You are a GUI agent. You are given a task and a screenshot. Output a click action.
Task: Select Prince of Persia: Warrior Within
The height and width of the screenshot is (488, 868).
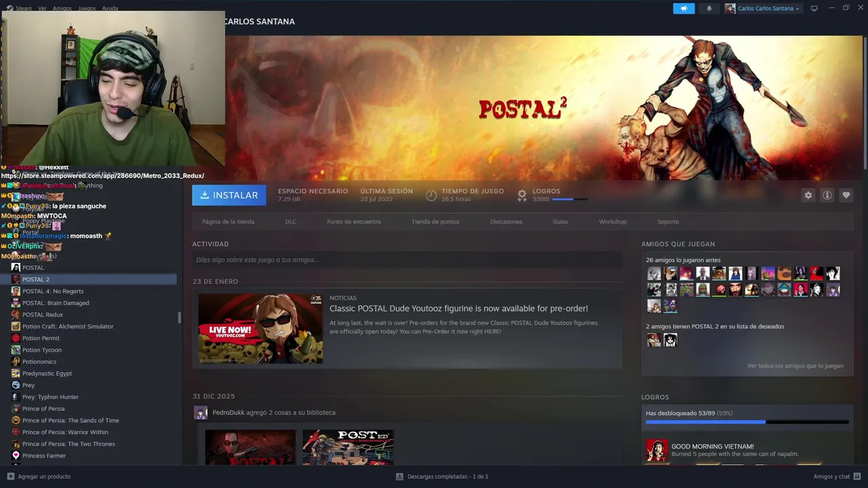tap(65, 432)
